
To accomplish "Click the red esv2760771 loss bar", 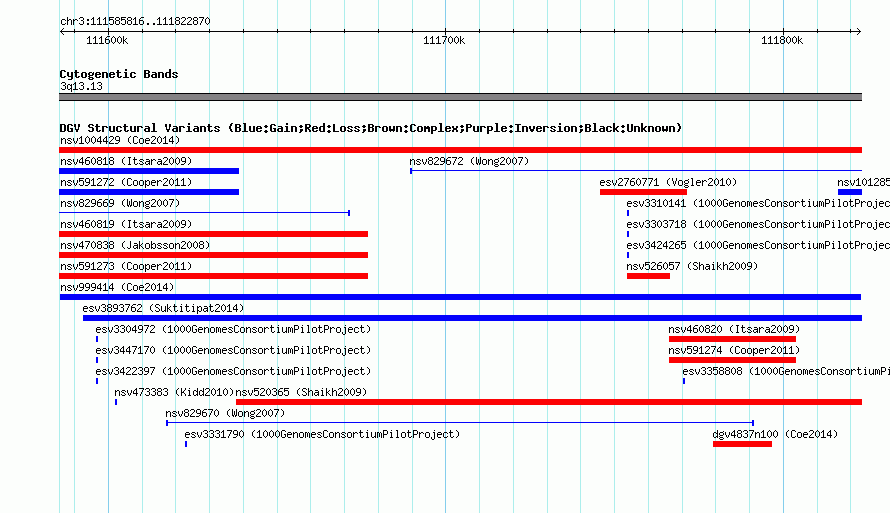I will click(643, 192).
